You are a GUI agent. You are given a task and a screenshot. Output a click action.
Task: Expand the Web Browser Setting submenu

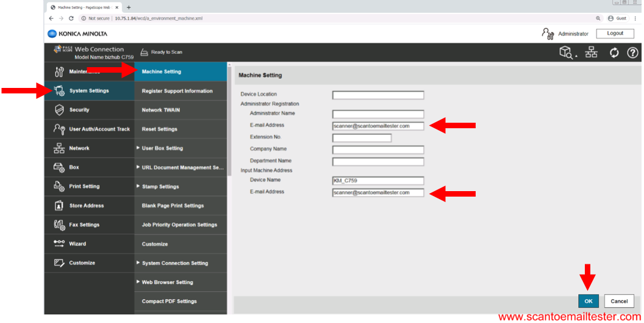pos(167,282)
